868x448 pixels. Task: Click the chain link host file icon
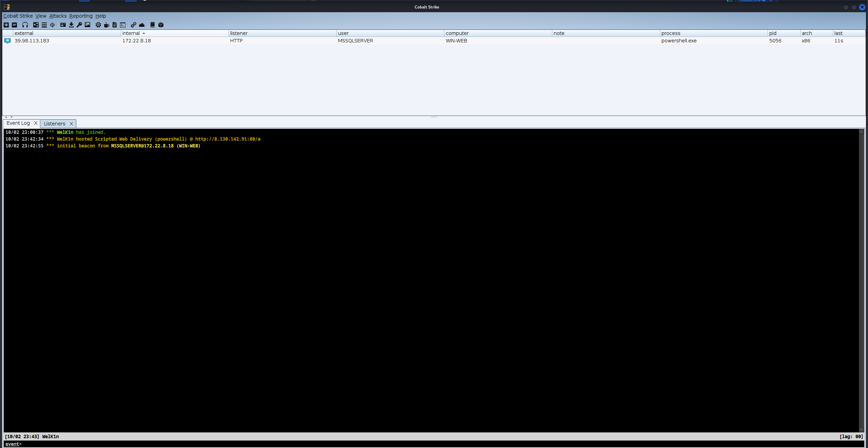point(134,25)
